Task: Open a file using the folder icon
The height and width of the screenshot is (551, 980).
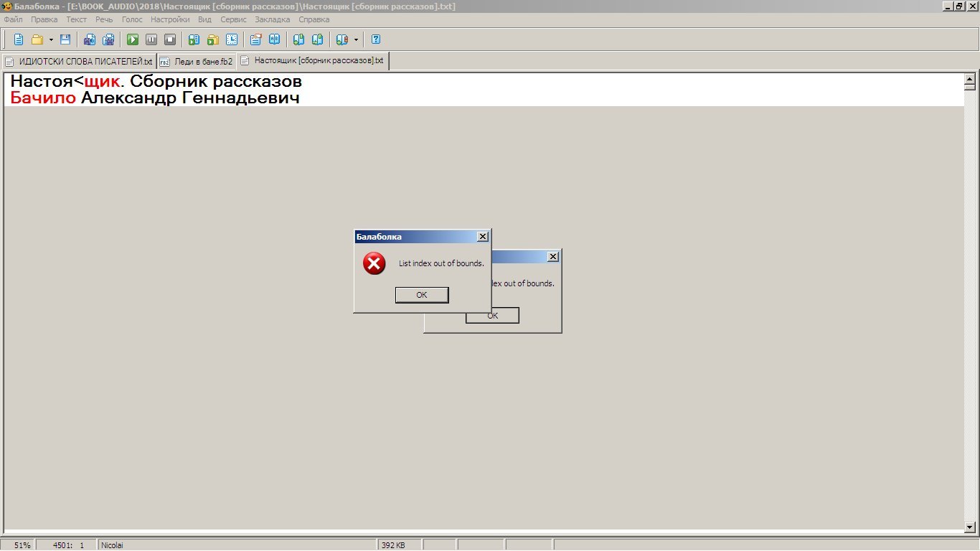Action: [x=37, y=39]
